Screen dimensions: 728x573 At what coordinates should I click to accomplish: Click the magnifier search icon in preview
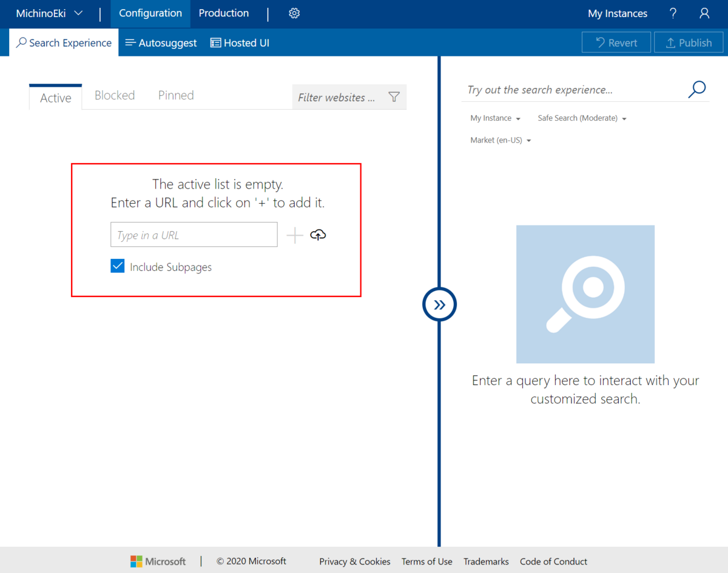pos(697,89)
